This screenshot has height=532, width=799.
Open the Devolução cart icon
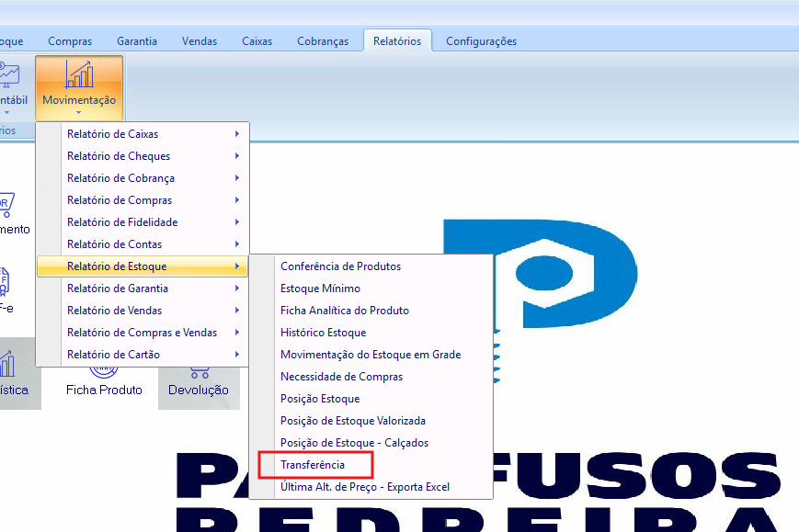click(x=199, y=371)
